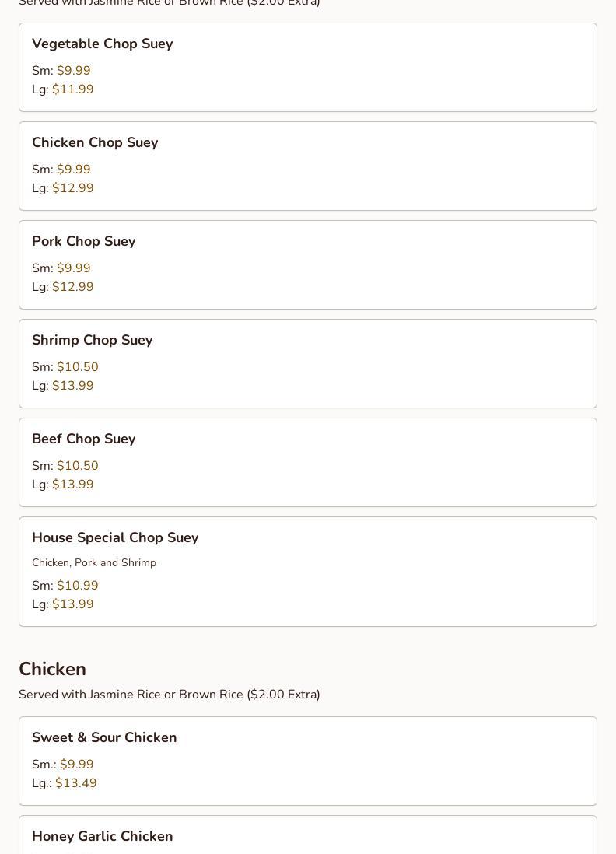Select Chicken Chop Suey large $12.99 price
This screenshot has width=616, height=854.
pos(73,188)
